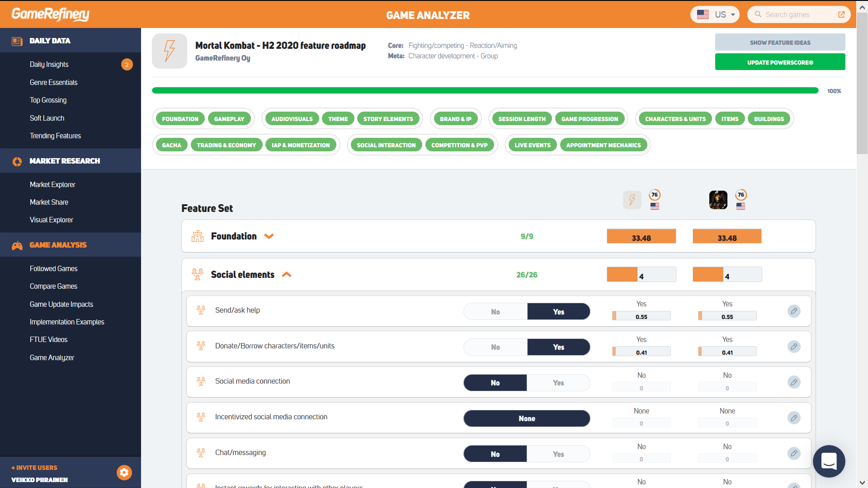Click the external link icon in search box
Image resolution: width=868 pixels, height=488 pixels.
click(x=841, y=14)
